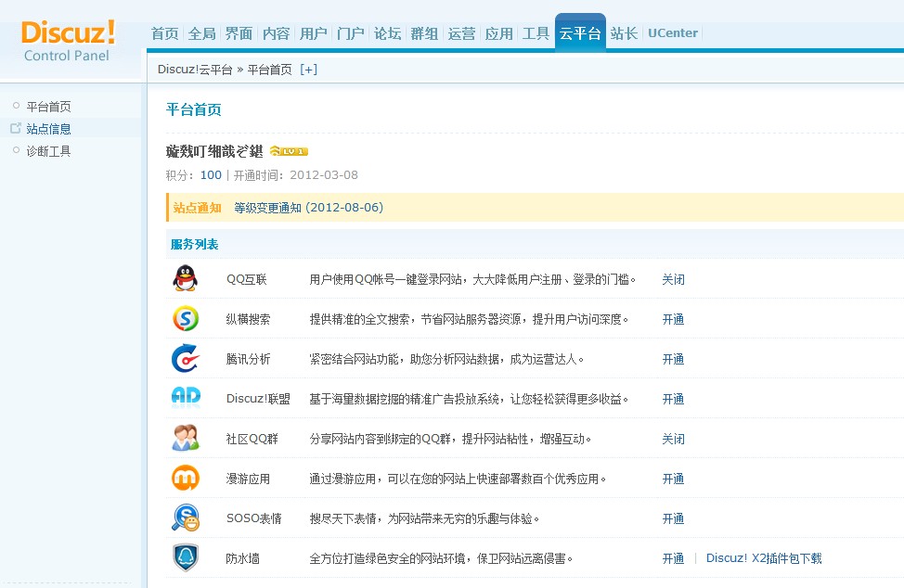
Task: Click the orange 漫游应用 m icon
Action: [186, 478]
